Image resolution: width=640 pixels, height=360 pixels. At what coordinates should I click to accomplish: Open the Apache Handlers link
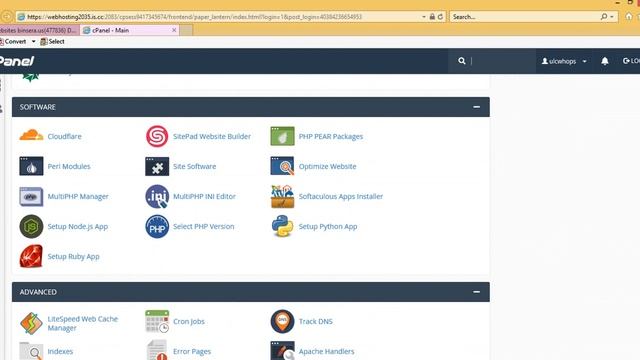[x=327, y=351]
